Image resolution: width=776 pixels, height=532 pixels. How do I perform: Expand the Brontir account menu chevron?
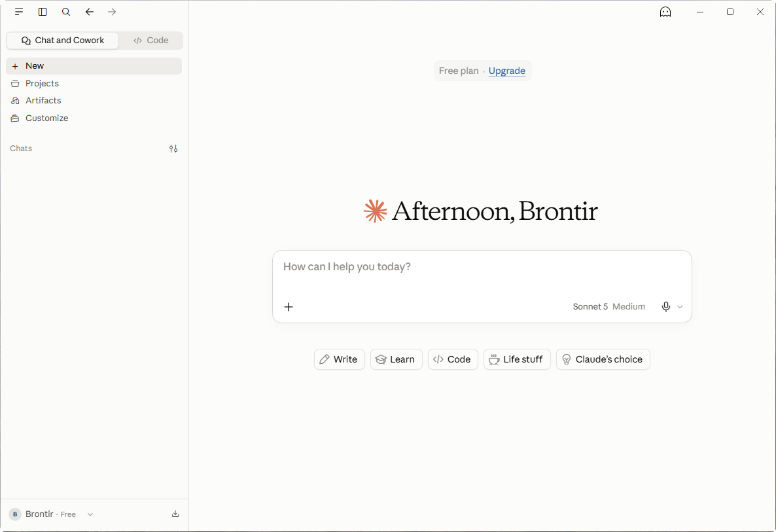90,515
